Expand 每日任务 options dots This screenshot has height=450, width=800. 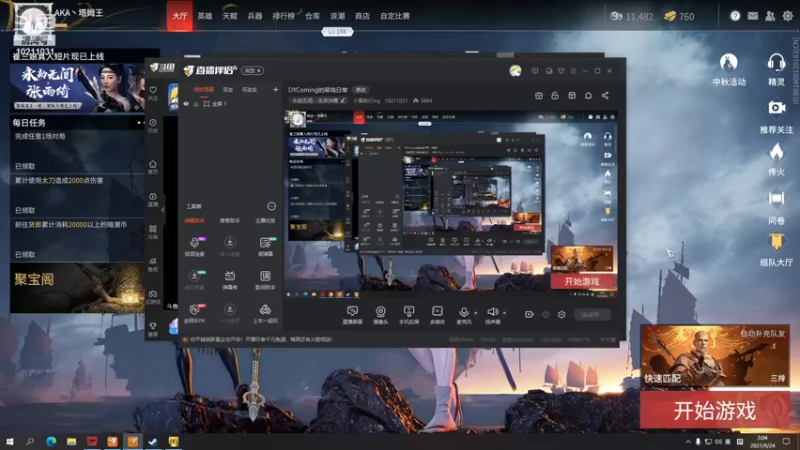pyautogui.click(x=139, y=122)
